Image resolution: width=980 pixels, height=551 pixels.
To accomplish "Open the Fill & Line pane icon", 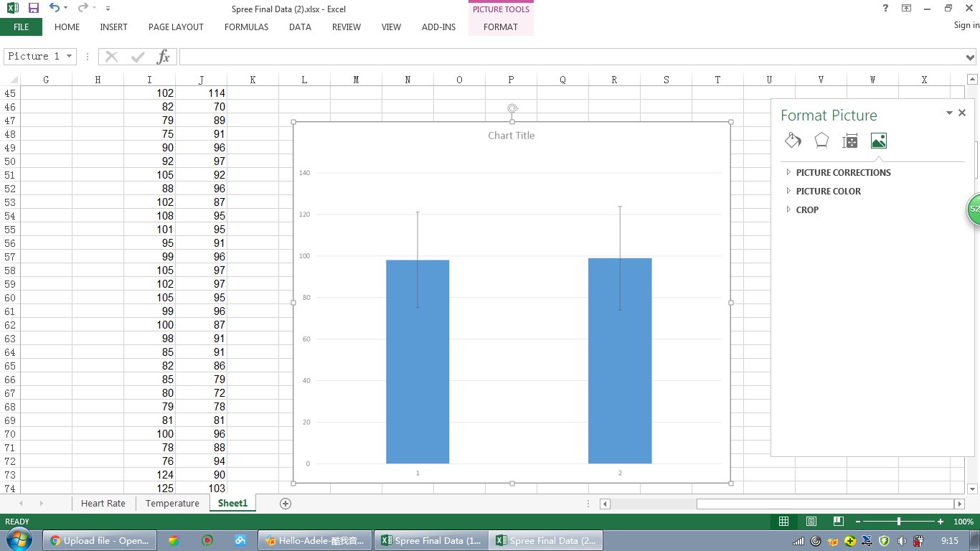I will click(793, 141).
